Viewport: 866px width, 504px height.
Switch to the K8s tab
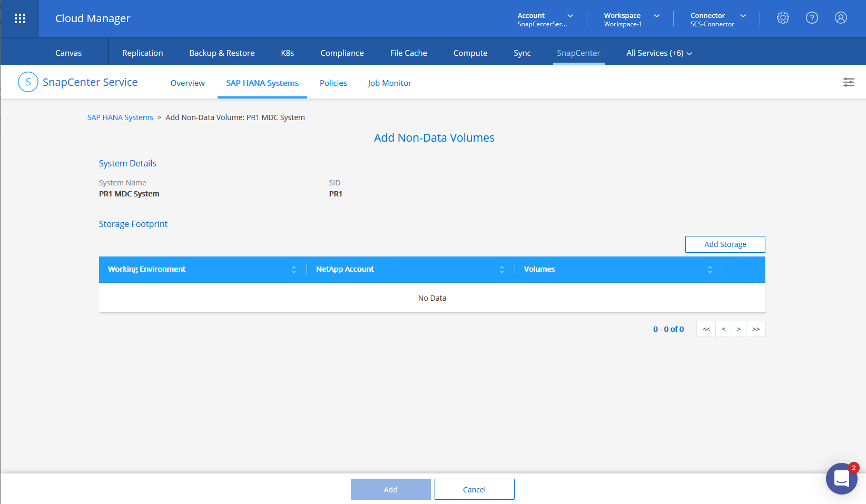pyautogui.click(x=288, y=53)
